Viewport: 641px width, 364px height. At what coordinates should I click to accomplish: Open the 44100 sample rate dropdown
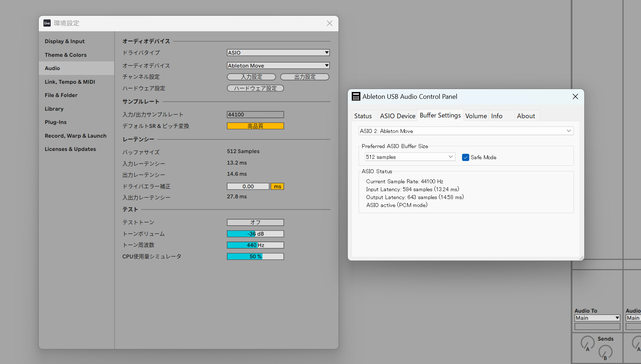[255, 115]
